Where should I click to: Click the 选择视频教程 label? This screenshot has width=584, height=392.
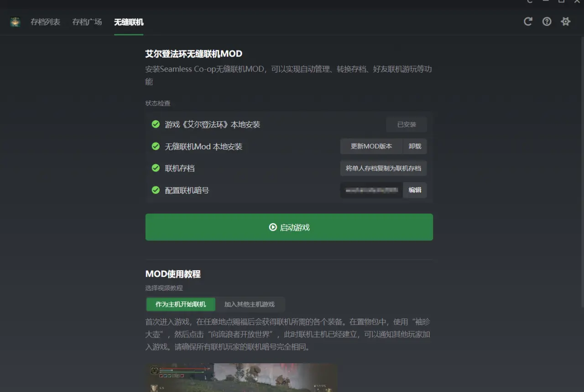(164, 288)
